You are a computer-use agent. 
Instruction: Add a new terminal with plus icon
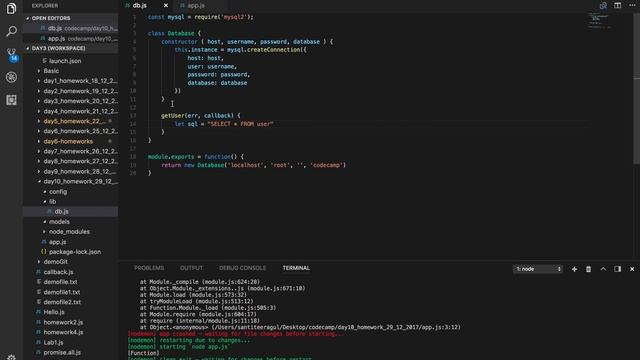coord(574,269)
